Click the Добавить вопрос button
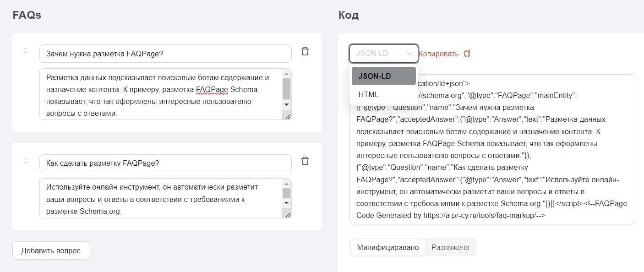Viewport: 644px width, 272px height. pyautogui.click(x=51, y=250)
